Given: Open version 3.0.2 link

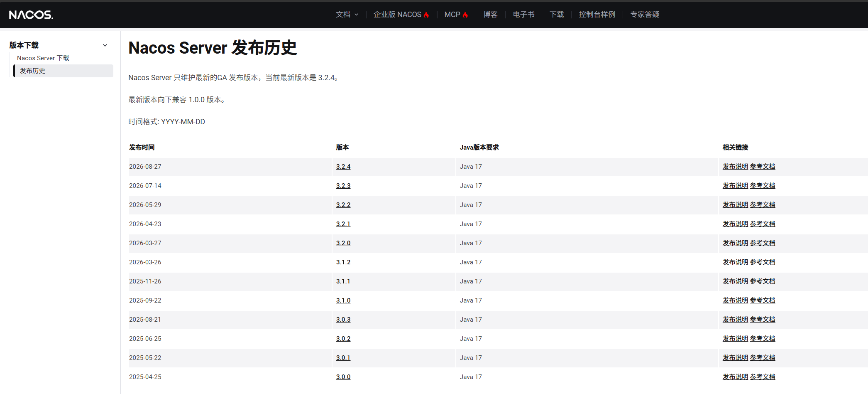Looking at the screenshot, I should click(x=343, y=339).
